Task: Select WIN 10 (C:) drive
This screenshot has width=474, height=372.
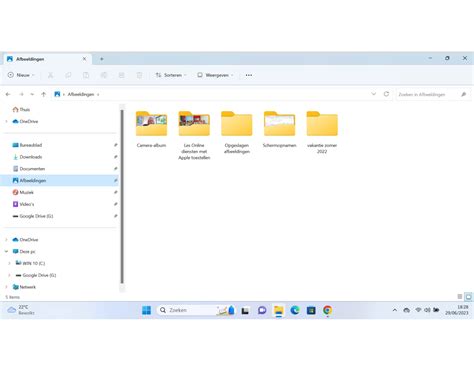Action: click(x=30, y=263)
